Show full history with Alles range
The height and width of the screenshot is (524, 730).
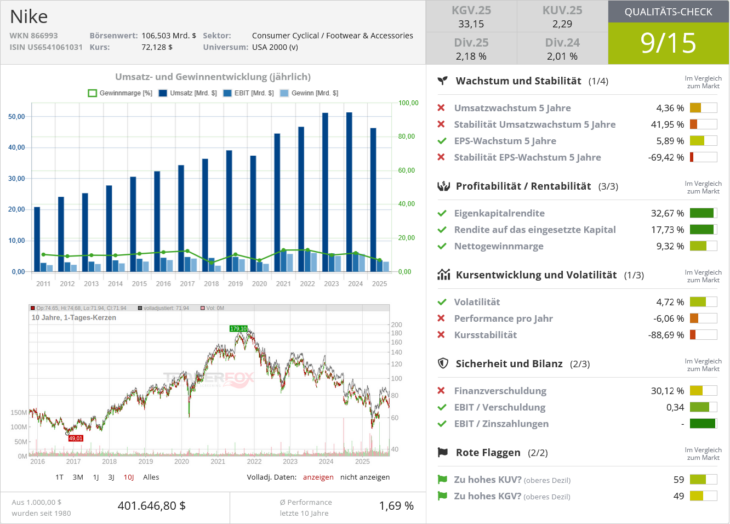tap(151, 477)
